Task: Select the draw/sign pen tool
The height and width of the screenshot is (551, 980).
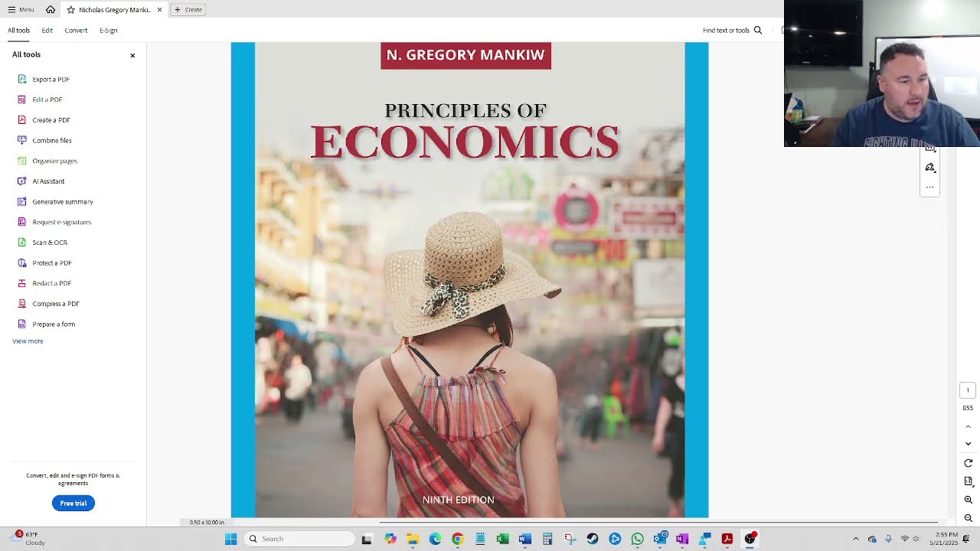Action: point(930,168)
